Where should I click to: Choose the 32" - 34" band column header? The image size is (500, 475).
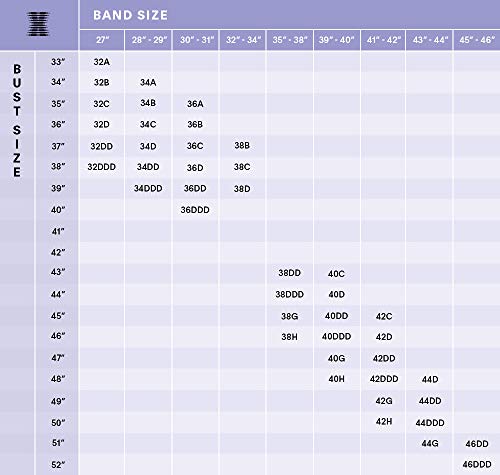[x=243, y=40]
